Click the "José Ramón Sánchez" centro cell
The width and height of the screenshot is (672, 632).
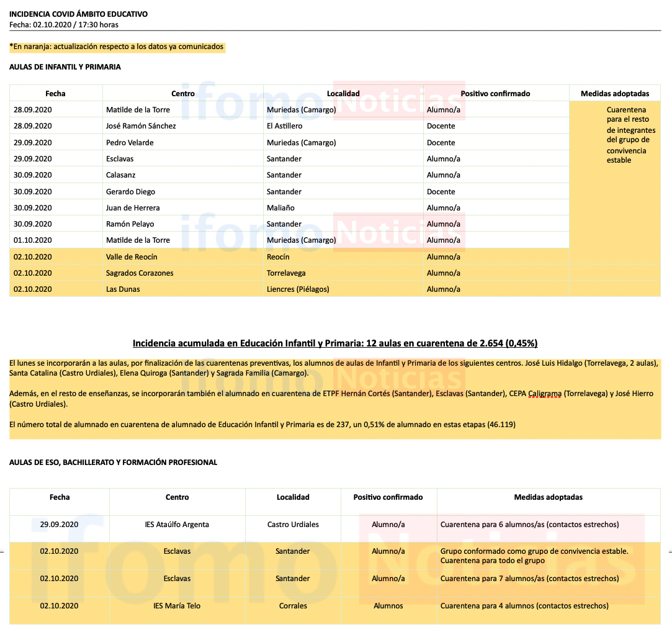coord(141,126)
